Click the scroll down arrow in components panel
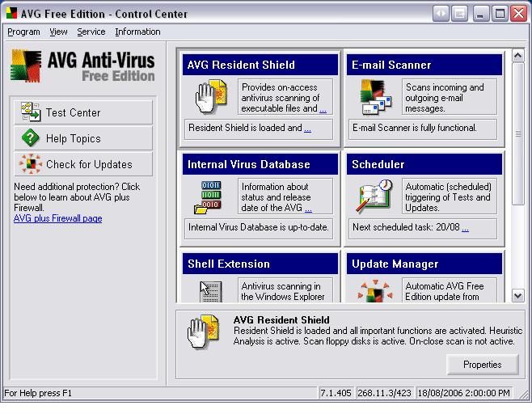This screenshot has height=414, width=532. [x=518, y=296]
